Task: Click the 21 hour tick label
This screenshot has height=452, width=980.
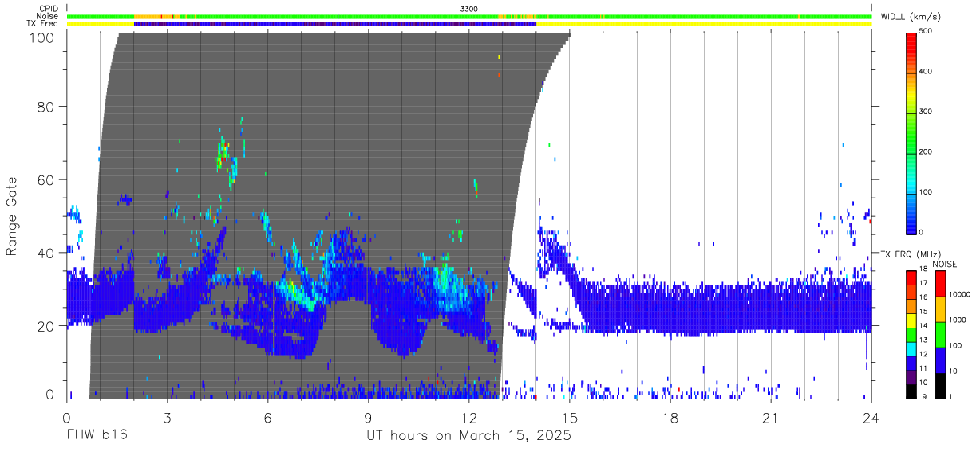Action: 771,417
